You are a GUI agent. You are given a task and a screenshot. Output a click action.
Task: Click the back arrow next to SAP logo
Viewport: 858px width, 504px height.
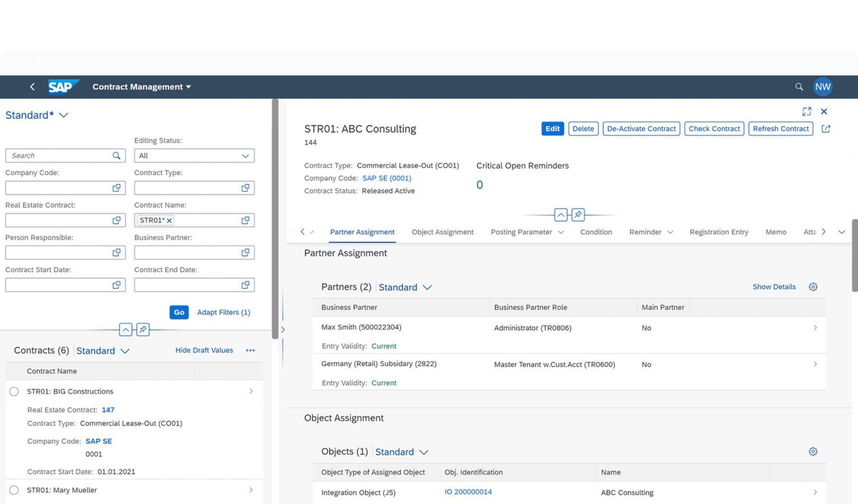32,87
